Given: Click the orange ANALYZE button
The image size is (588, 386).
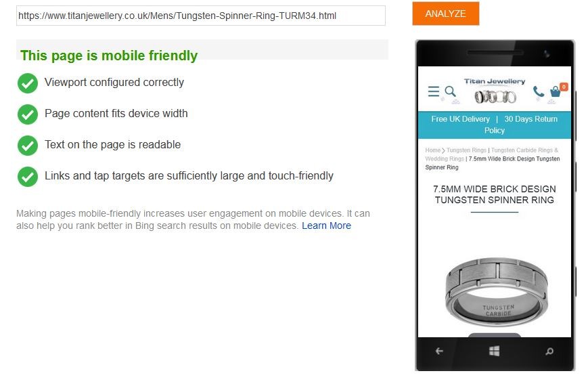Looking at the screenshot, I should [445, 14].
